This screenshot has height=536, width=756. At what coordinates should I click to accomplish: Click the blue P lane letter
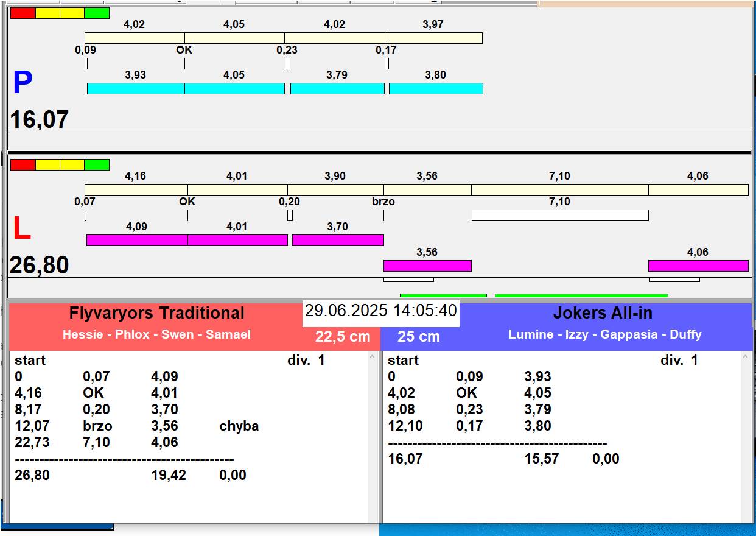(23, 84)
